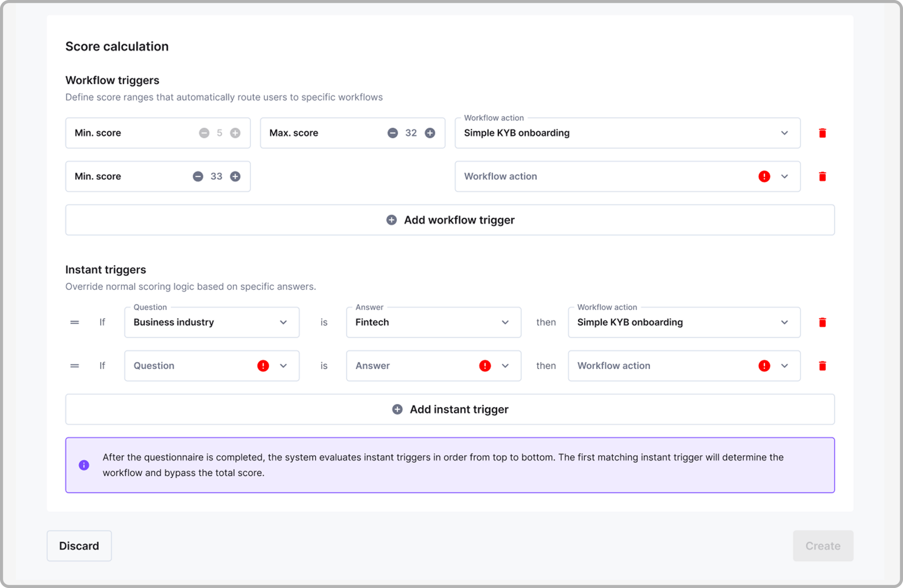Delete the Min. score 33 workflow trigger
Screen dimensions: 903x588
tap(823, 176)
